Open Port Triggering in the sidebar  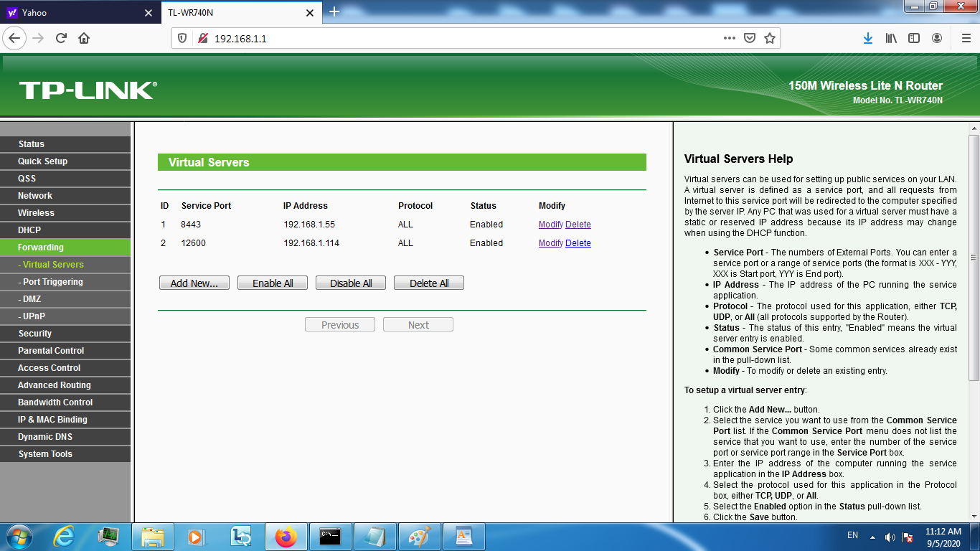coord(52,282)
